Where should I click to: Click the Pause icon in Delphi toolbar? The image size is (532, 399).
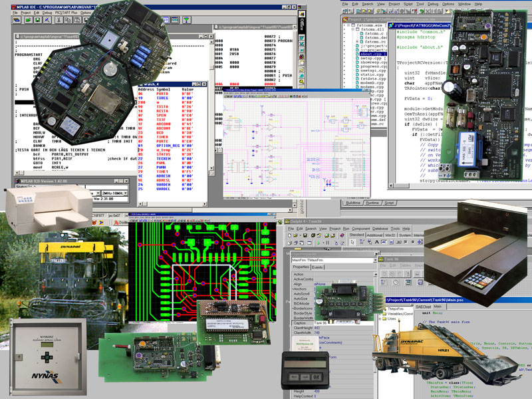pyautogui.click(x=328, y=243)
